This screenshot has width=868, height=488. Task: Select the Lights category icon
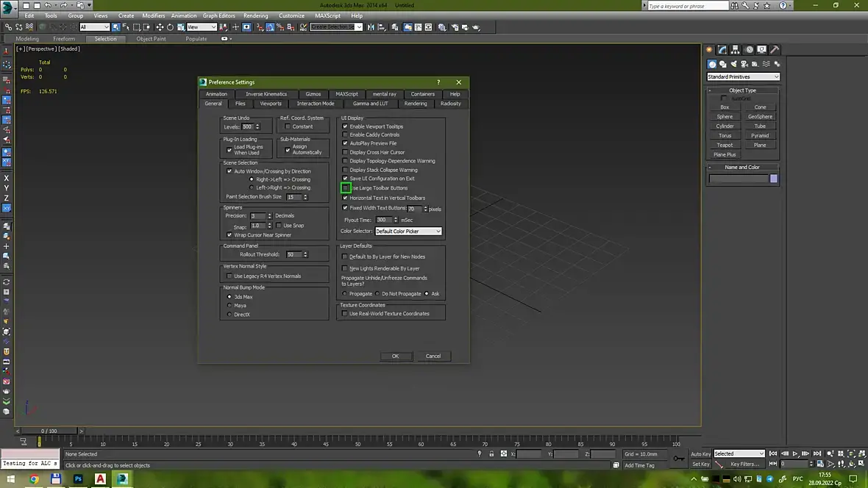(733, 64)
